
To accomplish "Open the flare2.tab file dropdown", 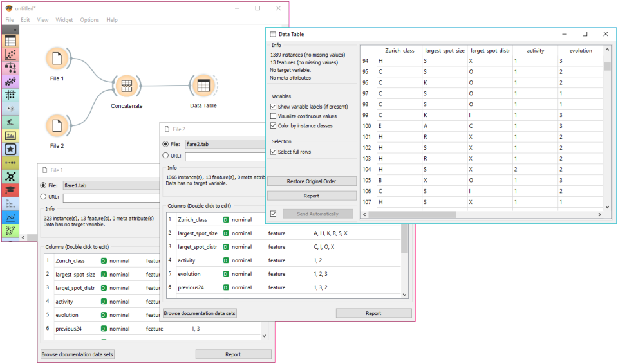I will [x=225, y=144].
